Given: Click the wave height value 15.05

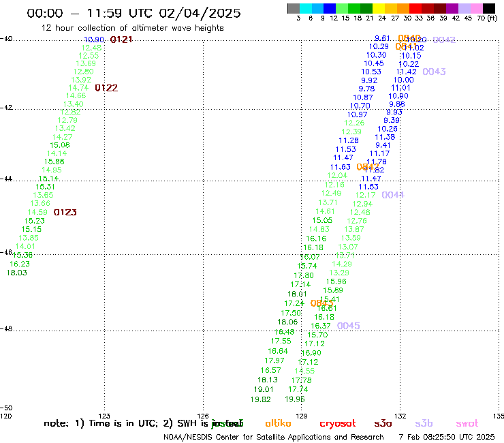Looking at the screenshot, I should tap(322, 220).
